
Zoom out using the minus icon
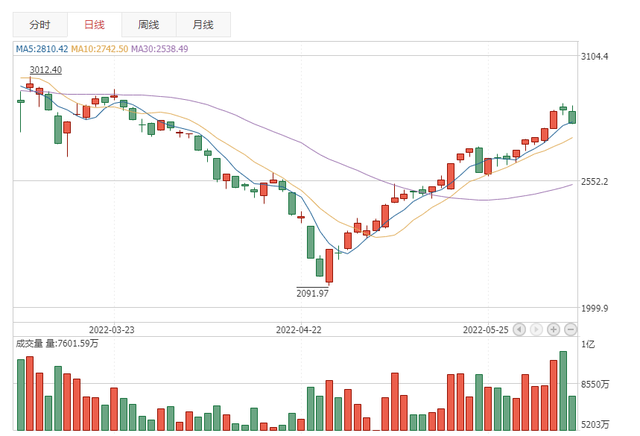(x=570, y=328)
